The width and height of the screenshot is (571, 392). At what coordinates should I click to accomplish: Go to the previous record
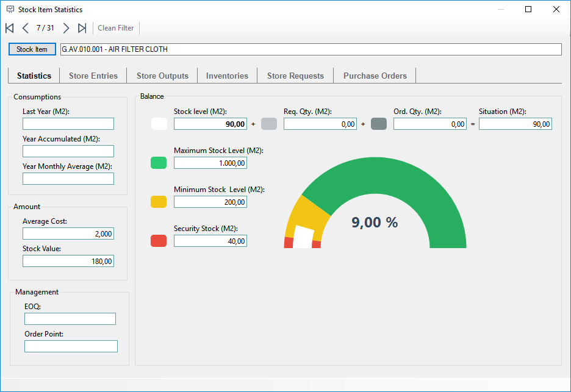[x=26, y=28]
